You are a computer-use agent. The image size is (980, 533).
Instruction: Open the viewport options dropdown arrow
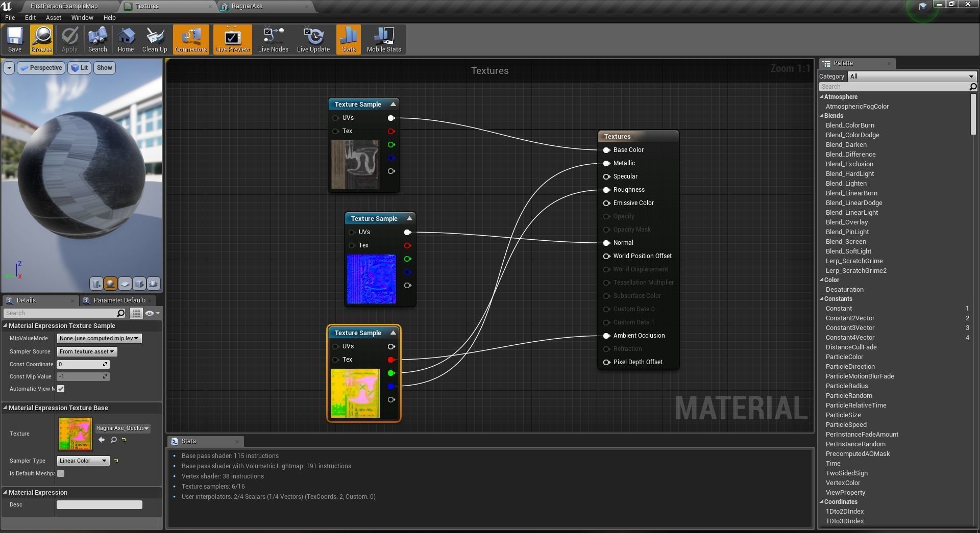[x=9, y=68]
